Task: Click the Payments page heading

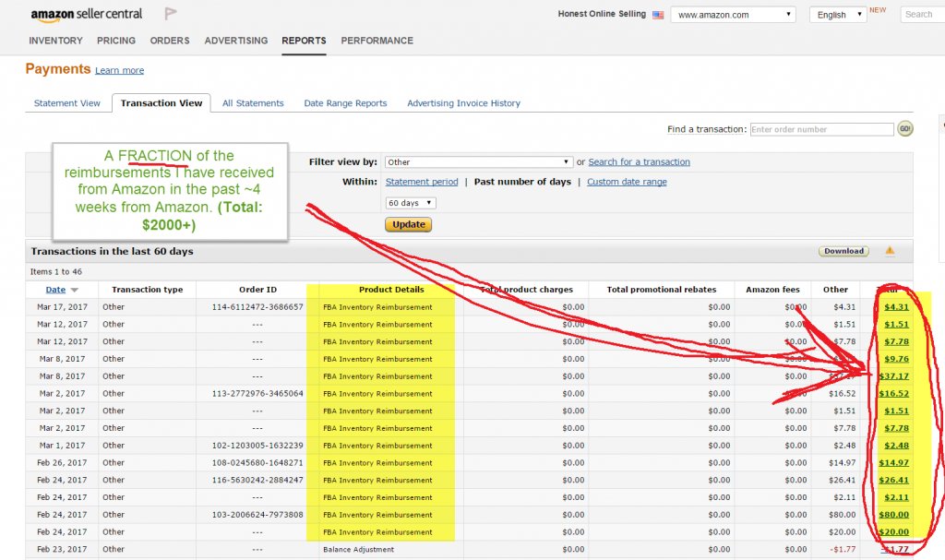Action: 58,68
